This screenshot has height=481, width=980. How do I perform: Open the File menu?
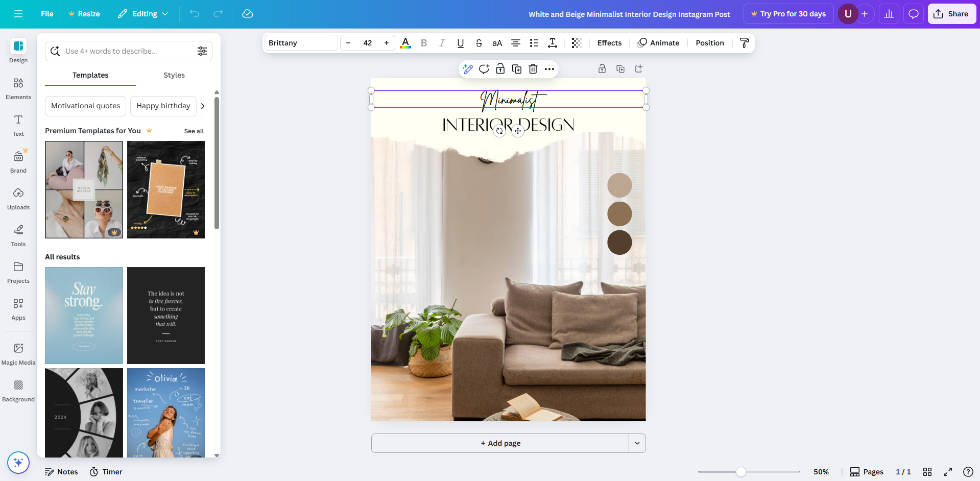[x=46, y=14]
